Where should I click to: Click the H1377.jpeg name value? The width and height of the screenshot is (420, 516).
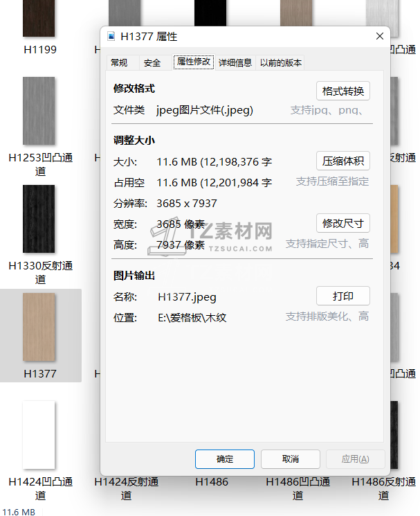[187, 297]
